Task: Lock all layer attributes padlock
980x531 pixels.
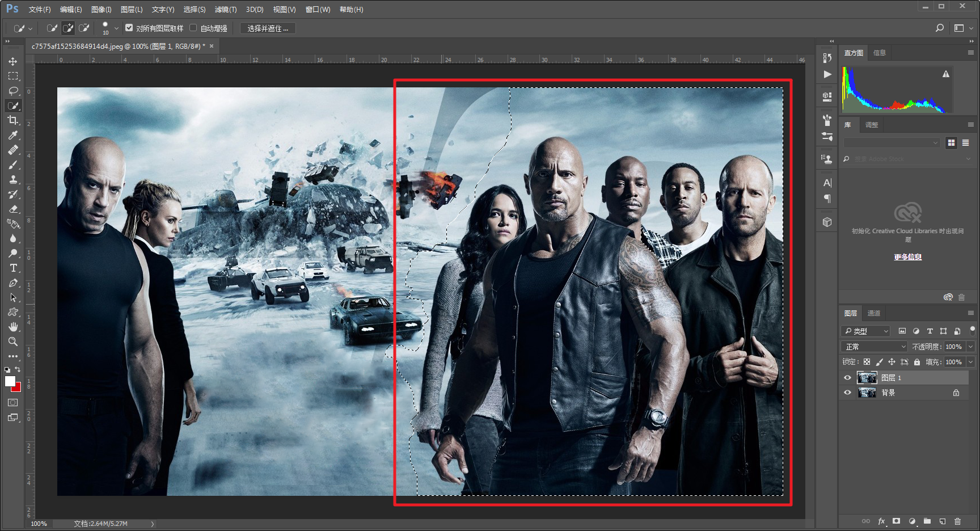Action: click(917, 362)
